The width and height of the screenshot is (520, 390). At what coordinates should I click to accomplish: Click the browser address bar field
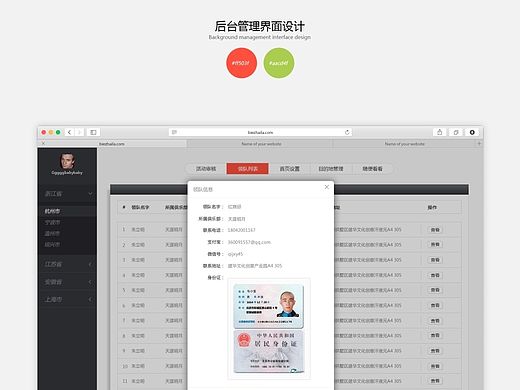[x=260, y=132]
